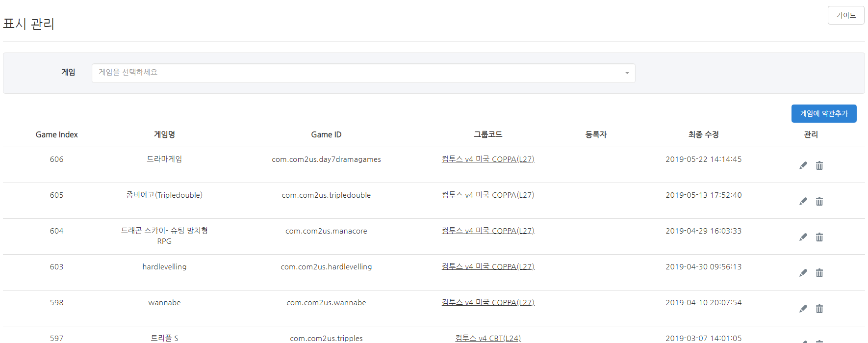The image size is (868, 343).
Task: Click the 최종 수정 column header
Action: coord(704,134)
